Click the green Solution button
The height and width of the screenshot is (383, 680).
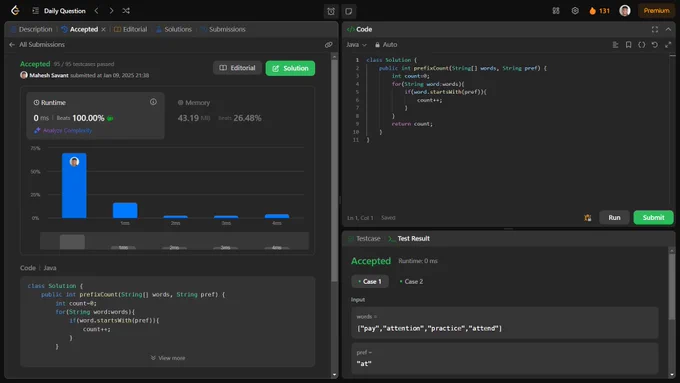point(290,68)
